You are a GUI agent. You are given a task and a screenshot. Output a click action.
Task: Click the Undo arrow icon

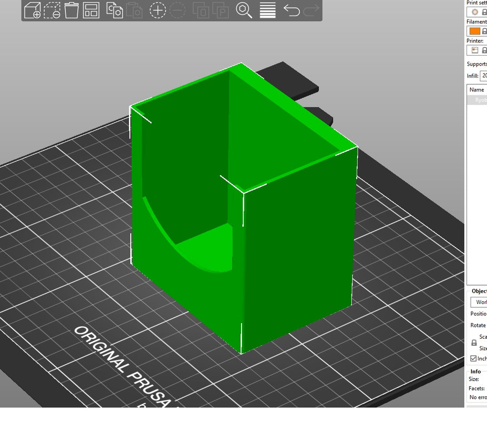(x=292, y=10)
